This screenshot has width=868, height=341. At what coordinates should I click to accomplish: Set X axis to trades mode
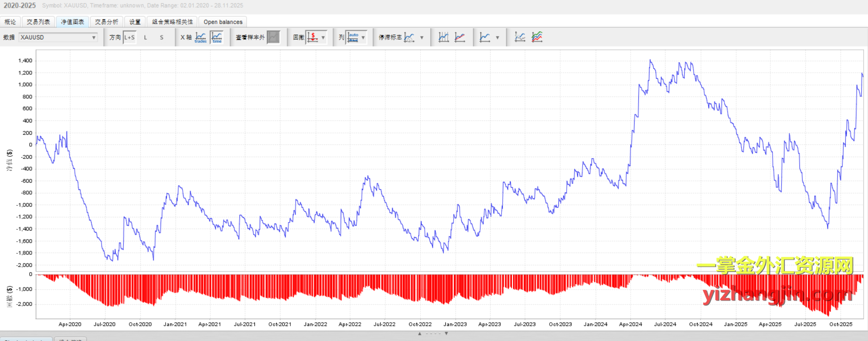coord(200,37)
